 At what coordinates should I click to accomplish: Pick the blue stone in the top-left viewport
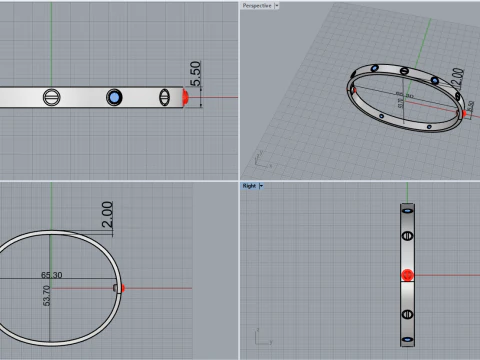(114, 97)
